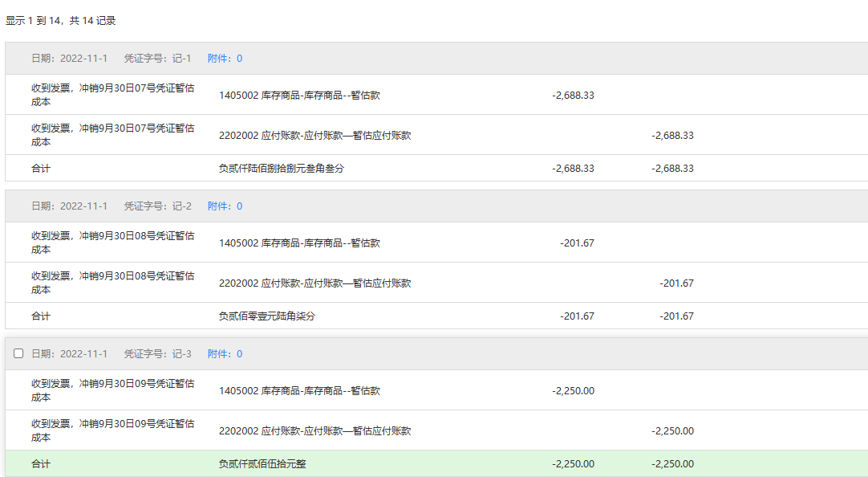This screenshot has width=868, height=477.
Task: Open the 附件：0 link on voucher 记-2
Action: click(x=225, y=206)
